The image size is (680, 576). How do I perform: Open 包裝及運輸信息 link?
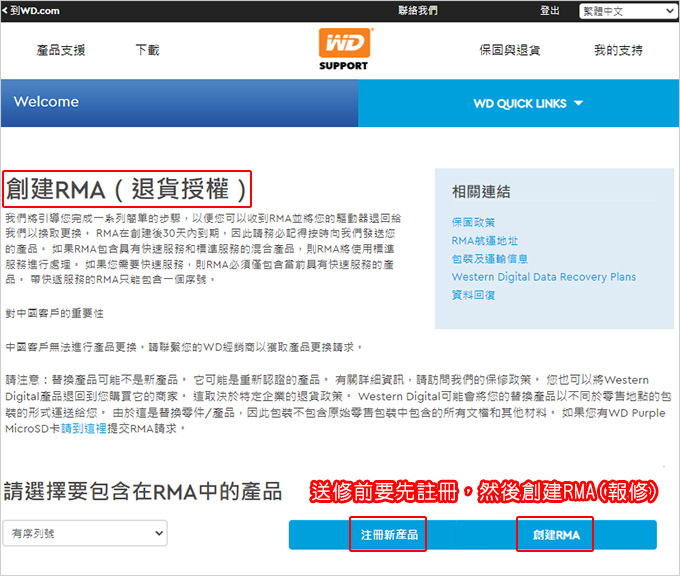click(x=490, y=259)
